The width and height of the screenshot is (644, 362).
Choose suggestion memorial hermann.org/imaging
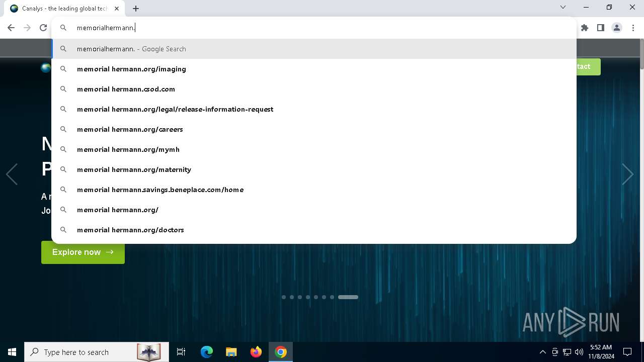coord(314,69)
